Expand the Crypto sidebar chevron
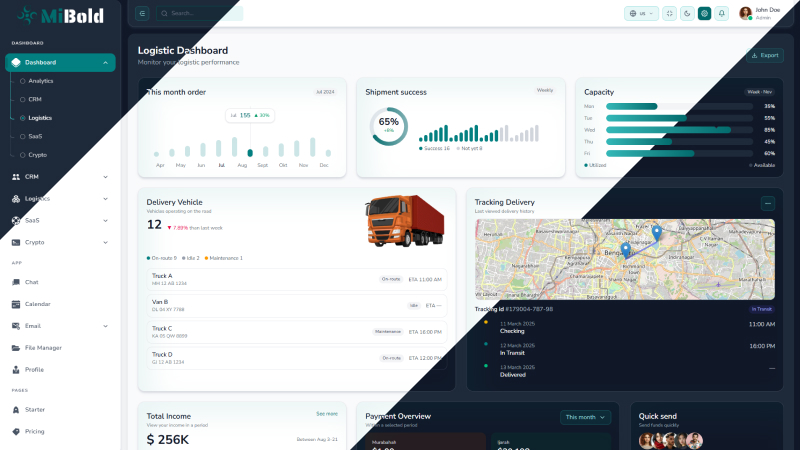 coord(105,243)
